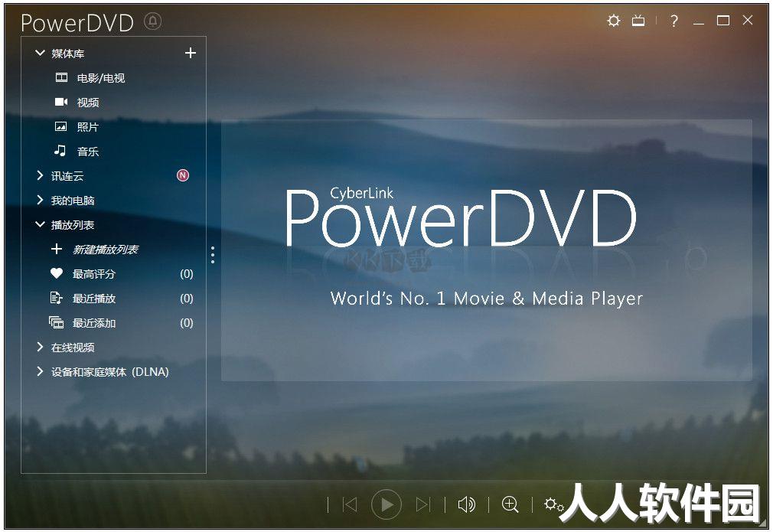This screenshot has width=773, height=532.
Task: Click the sidebar three-dot splitter handle
Action: (213, 255)
